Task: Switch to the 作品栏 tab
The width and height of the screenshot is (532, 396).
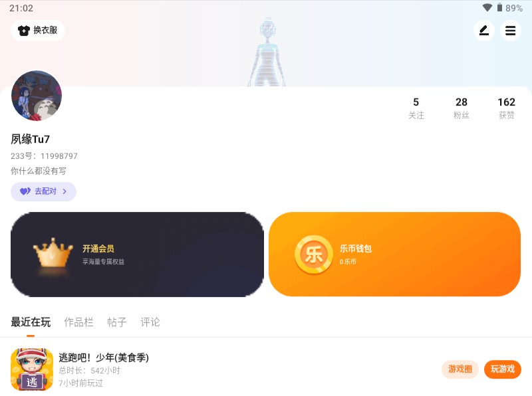Action: coord(78,322)
